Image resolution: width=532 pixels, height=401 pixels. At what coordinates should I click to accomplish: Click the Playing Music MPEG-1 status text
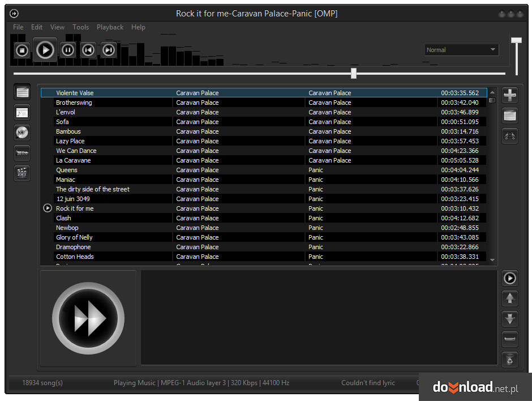[x=201, y=383]
